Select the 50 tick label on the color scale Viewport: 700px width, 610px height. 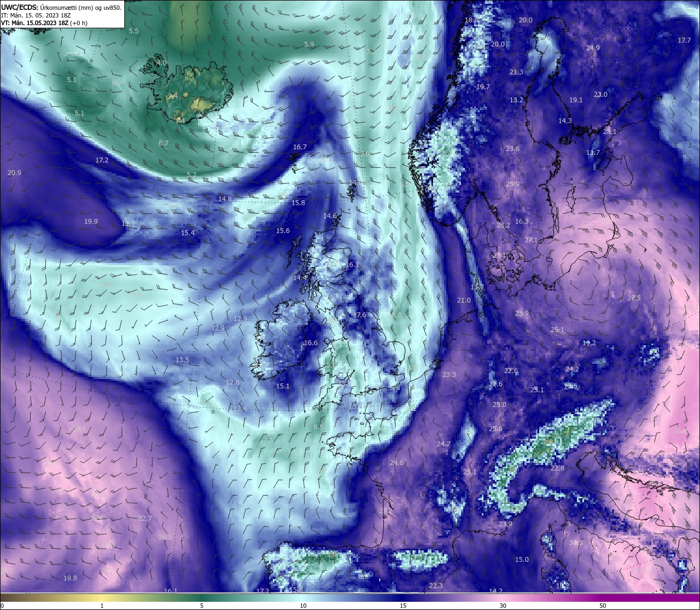pyautogui.click(x=603, y=606)
